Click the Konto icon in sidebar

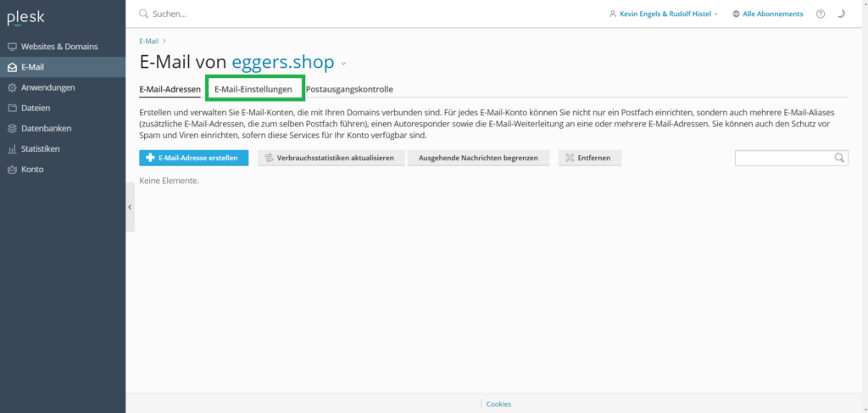point(12,169)
